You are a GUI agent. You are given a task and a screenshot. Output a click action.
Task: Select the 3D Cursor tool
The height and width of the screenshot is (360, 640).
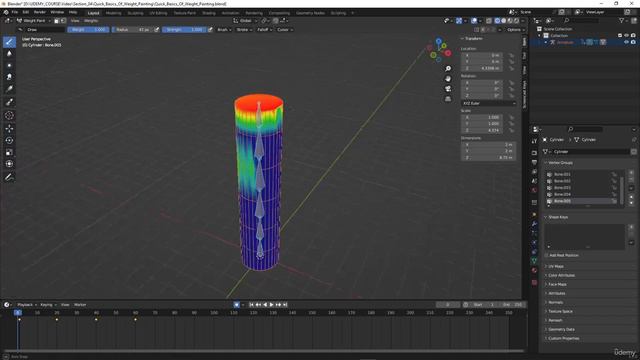point(9,116)
